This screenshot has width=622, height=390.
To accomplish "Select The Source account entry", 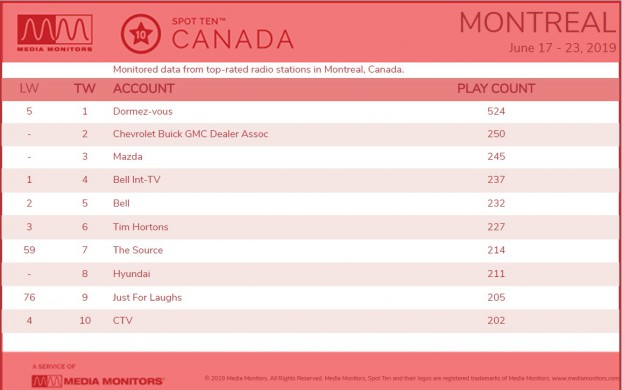I will [138, 250].
